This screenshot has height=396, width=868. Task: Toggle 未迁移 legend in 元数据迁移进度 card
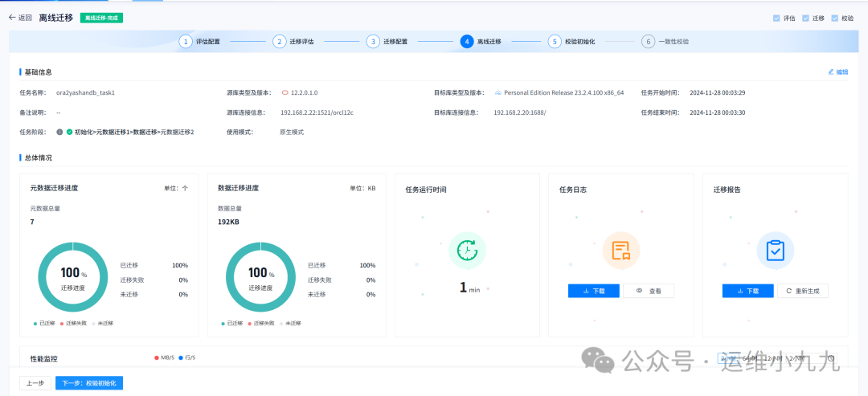tap(102, 323)
